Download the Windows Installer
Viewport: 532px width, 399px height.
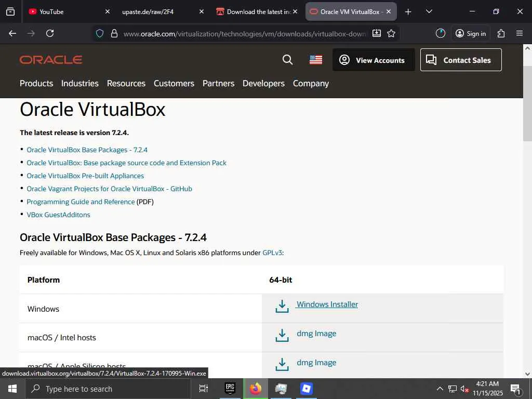click(327, 304)
